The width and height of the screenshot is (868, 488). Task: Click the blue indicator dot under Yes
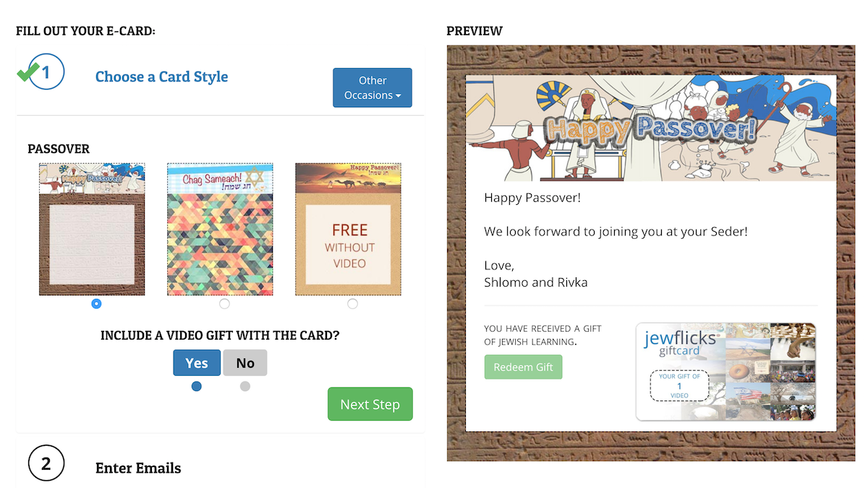[197, 387]
